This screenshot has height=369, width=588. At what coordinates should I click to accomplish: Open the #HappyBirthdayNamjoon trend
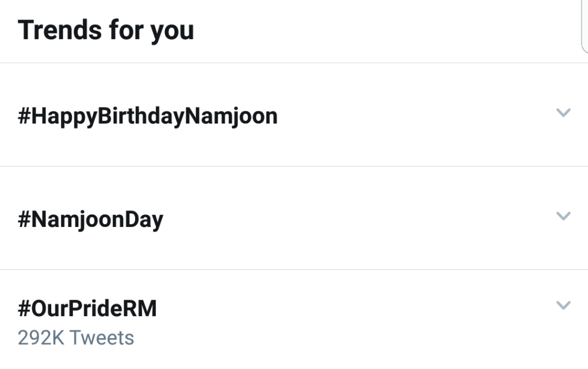(x=148, y=117)
